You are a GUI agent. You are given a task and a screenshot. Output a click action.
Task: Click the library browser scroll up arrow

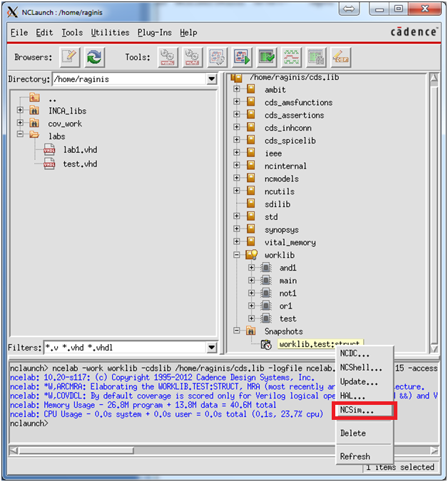point(434,78)
